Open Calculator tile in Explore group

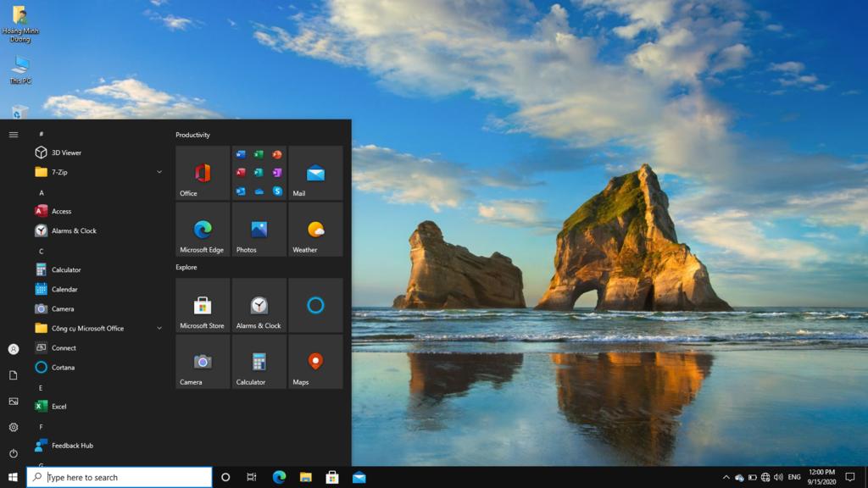click(x=259, y=362)
